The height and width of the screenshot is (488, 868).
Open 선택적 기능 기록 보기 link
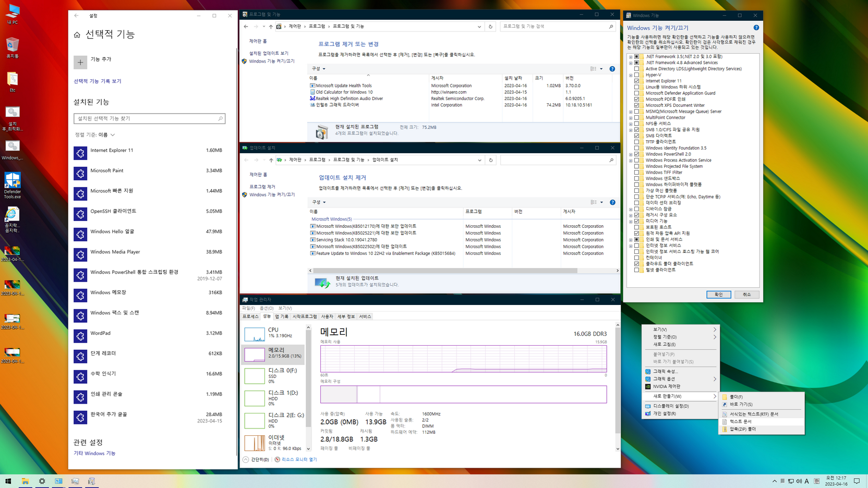98,81
